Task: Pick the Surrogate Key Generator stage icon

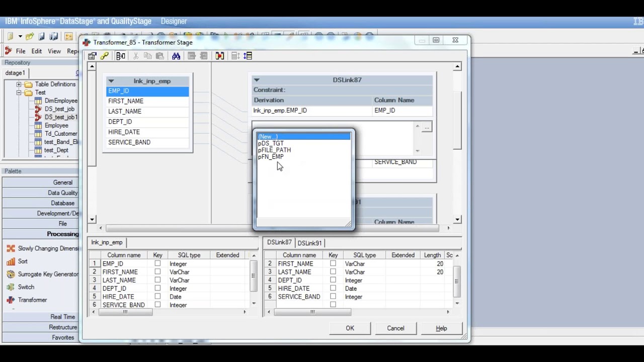Action: click(11, 274)
